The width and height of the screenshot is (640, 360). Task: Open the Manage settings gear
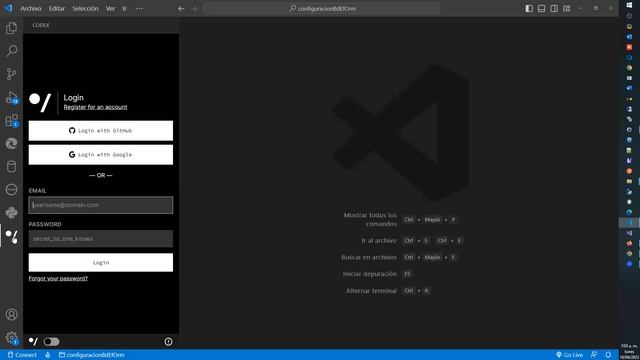11,338
